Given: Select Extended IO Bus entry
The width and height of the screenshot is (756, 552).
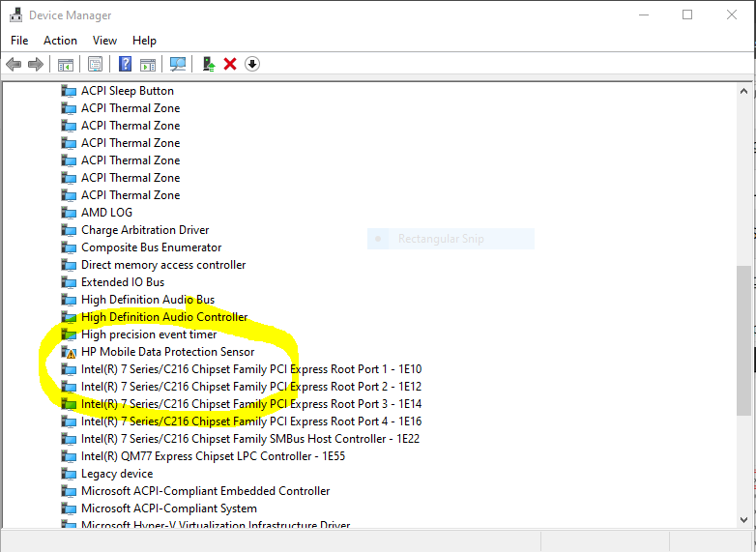Looking at the screenshot, I should click(x=123, y=282).
